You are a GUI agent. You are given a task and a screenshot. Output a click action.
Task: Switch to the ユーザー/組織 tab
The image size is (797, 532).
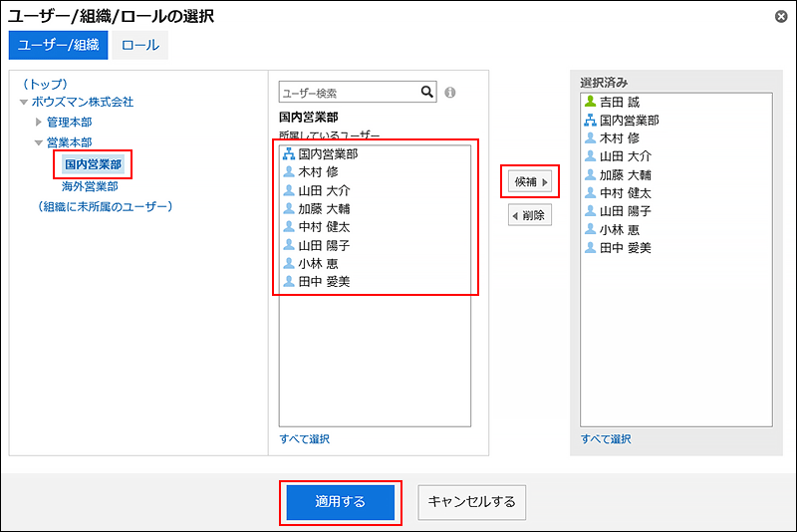(59, 45)
